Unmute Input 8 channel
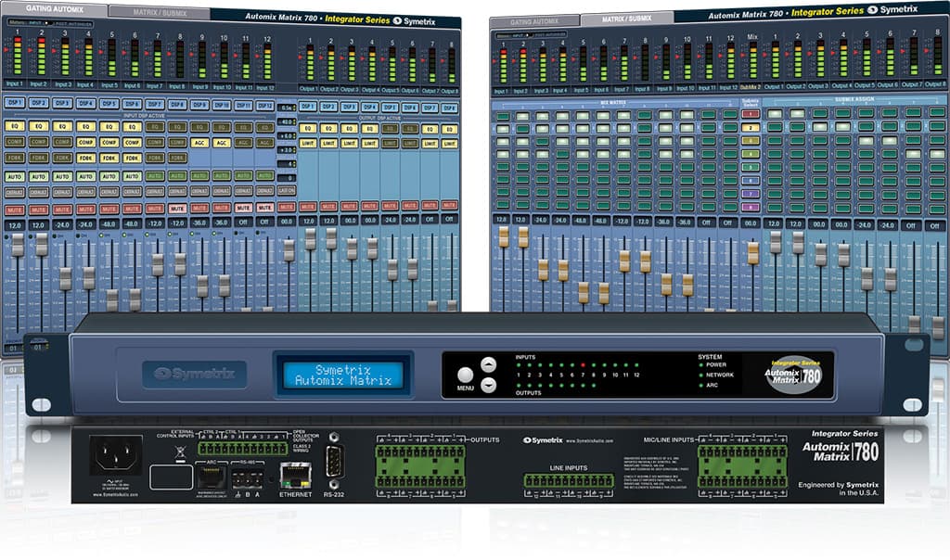 177,209
